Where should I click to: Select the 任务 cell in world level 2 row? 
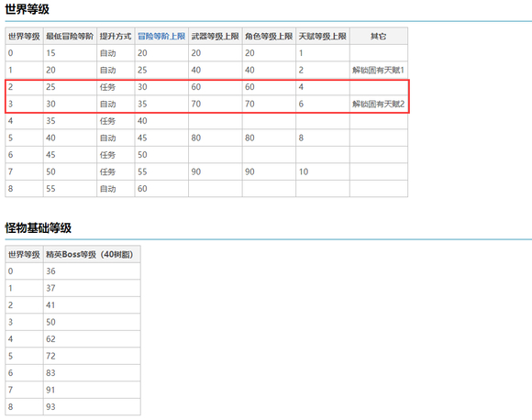point(116,87)
